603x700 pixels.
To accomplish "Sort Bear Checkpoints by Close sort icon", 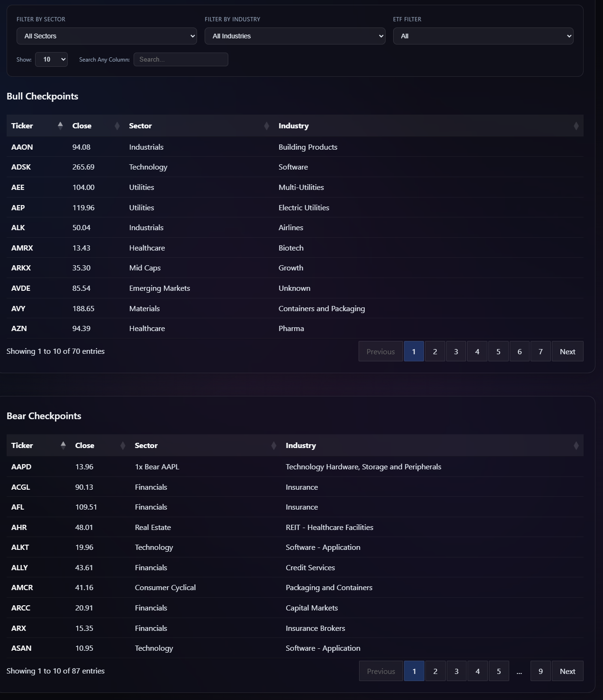I will point(123,446).
